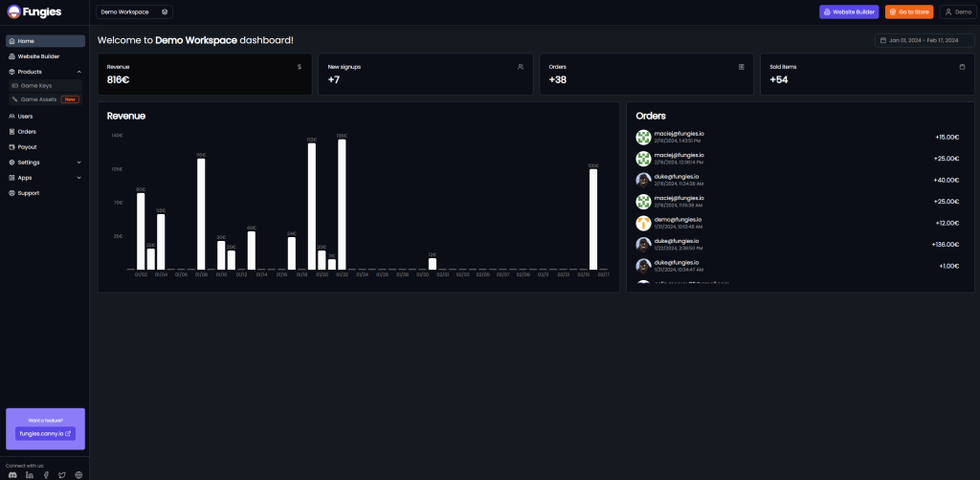Click maciej order dated 12:38:14 PM
980x480 pixels.
click(x=797, y=159)
